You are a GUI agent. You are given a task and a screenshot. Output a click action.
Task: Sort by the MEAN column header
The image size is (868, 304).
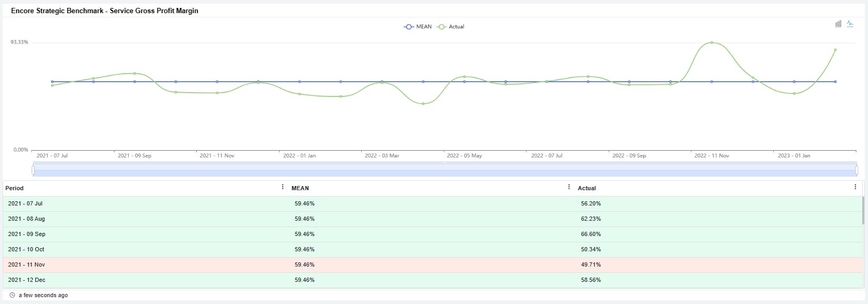tap(300, 188)
